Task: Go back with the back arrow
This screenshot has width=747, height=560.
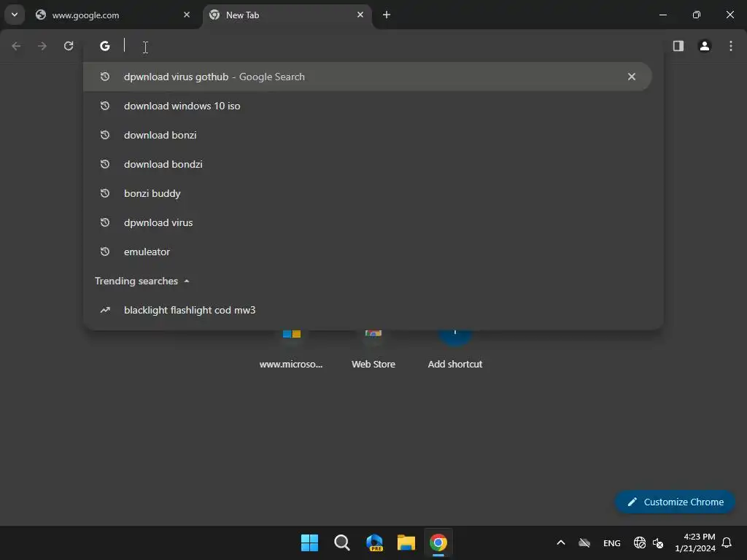Action: point(16,46)
